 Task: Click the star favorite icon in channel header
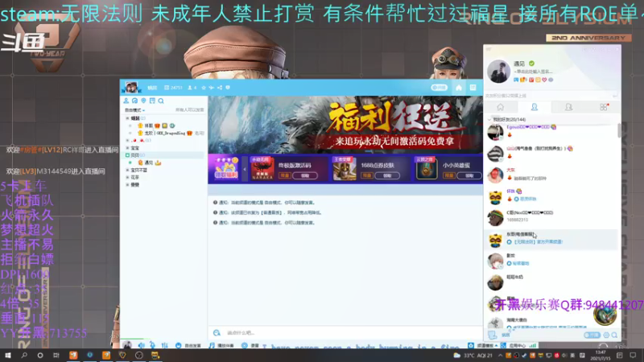(x=204, y=88)
